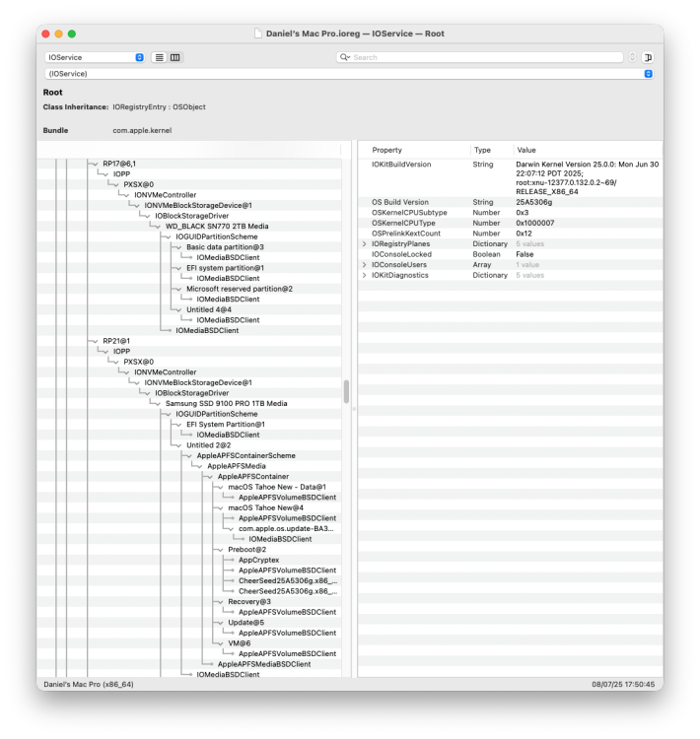This screenshot has width=700, height=739.
Task: Select AppleAPFSContainerScheme entry
Action: pos(246,456)
